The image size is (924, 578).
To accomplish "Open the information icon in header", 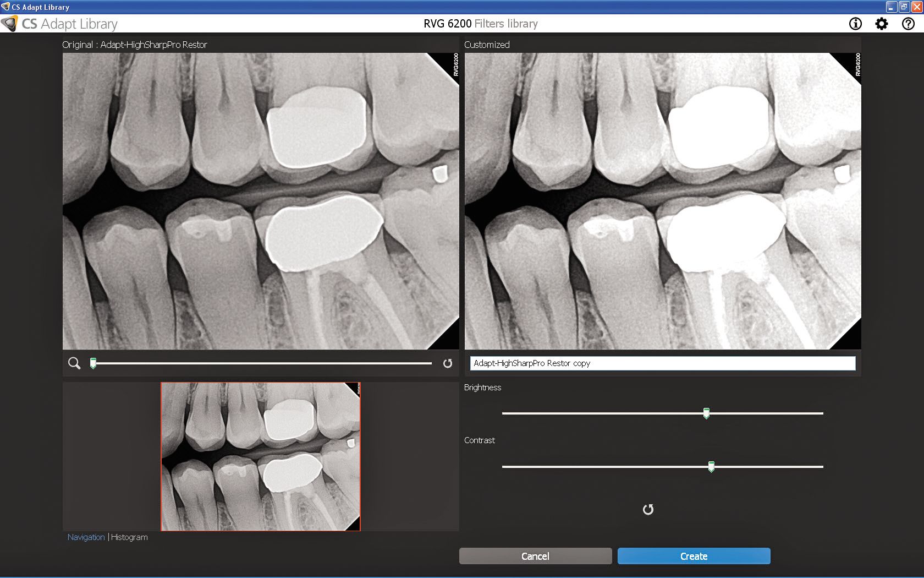I will [855, 24].
